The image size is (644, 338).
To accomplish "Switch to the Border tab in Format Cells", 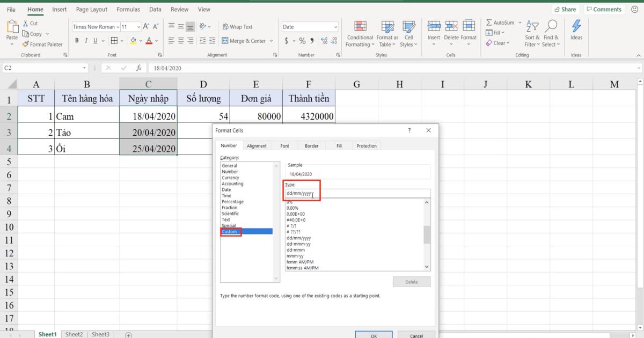I will tap(312, 145).
